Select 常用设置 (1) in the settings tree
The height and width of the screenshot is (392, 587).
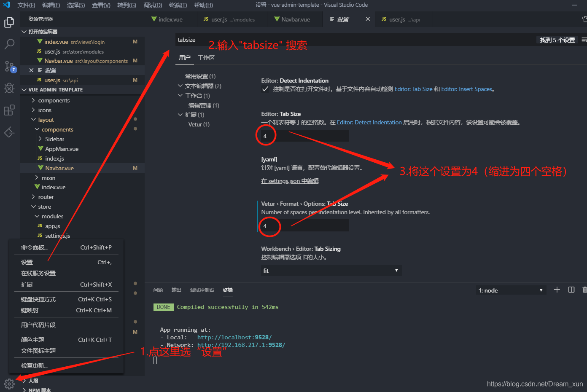pos(200,76)
